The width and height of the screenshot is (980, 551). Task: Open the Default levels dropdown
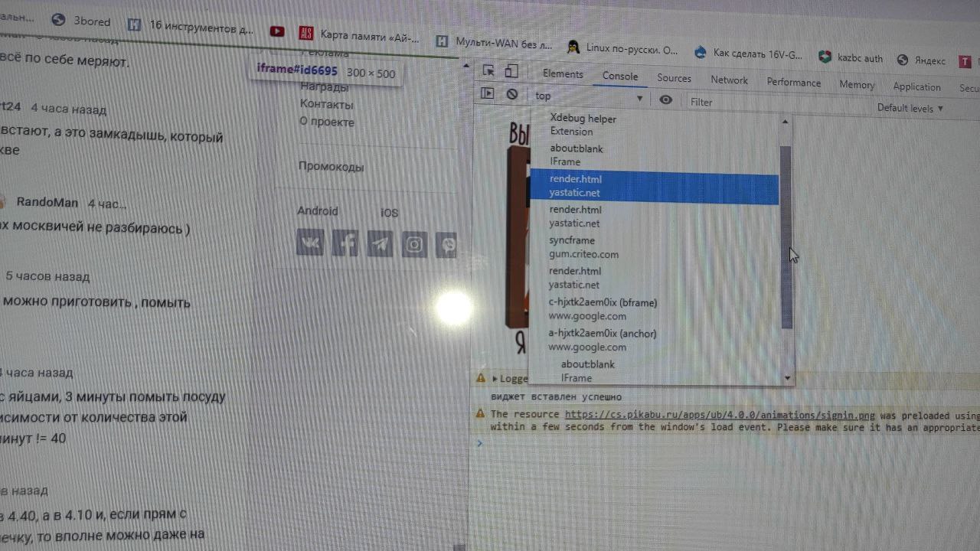pos(910,108)
